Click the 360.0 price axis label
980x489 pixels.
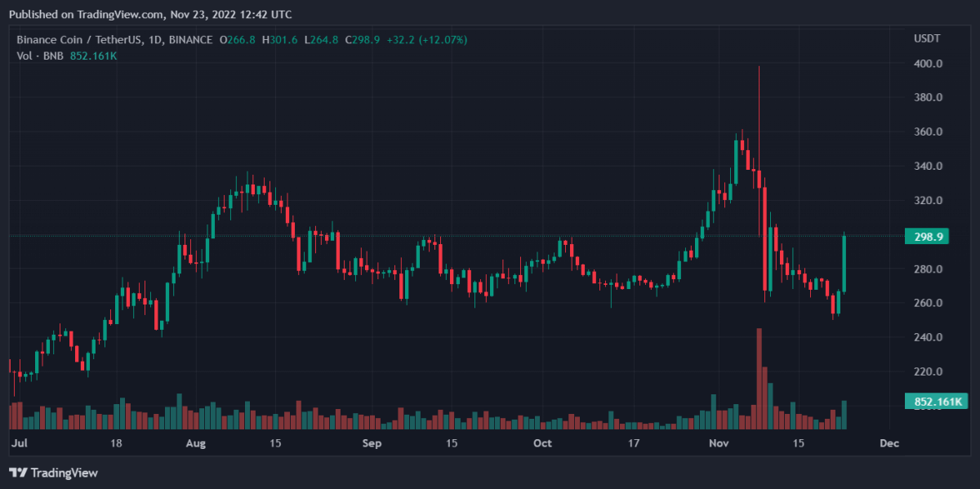pos(930,132)
